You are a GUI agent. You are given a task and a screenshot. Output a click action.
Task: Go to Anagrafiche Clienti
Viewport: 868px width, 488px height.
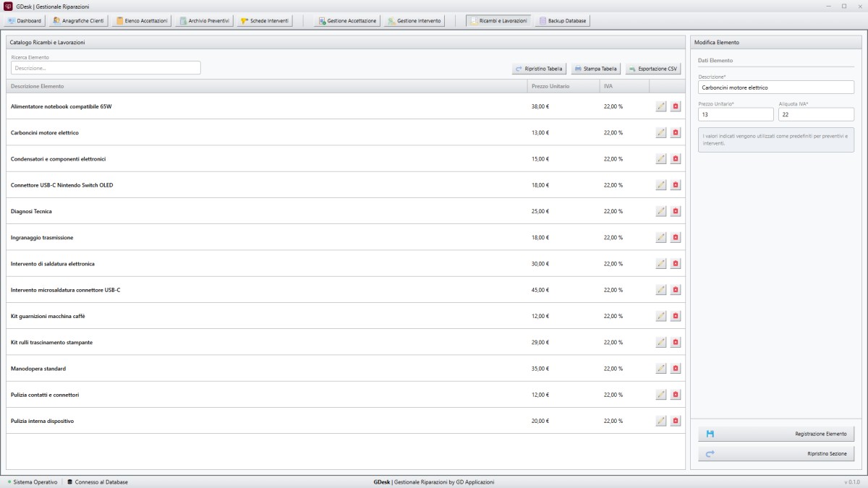click(79, 21)
